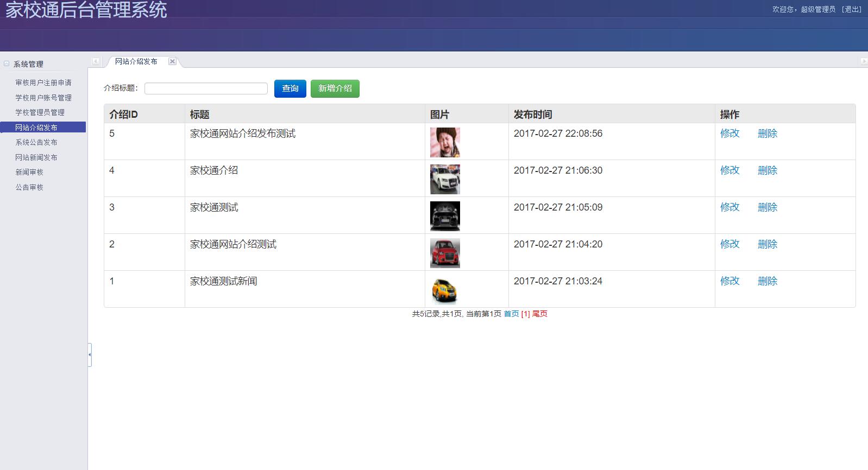Select the title 家校通测试新闻
This screenshot has height=470, width=868.
point(224,281)
